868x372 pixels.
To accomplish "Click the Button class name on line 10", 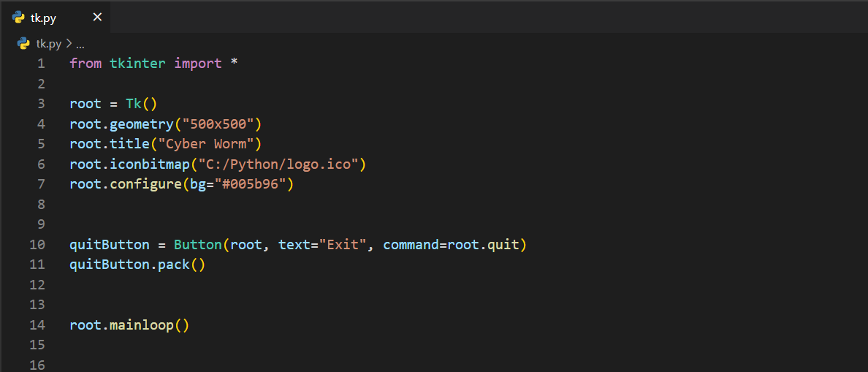I will point(197,244).
